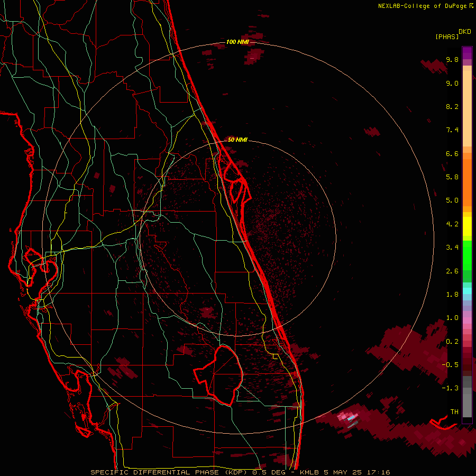Image resolution: width=476 pixels, height=476 pixels.
Task: Click the 100 NMI range ring label
Action: 237,42
